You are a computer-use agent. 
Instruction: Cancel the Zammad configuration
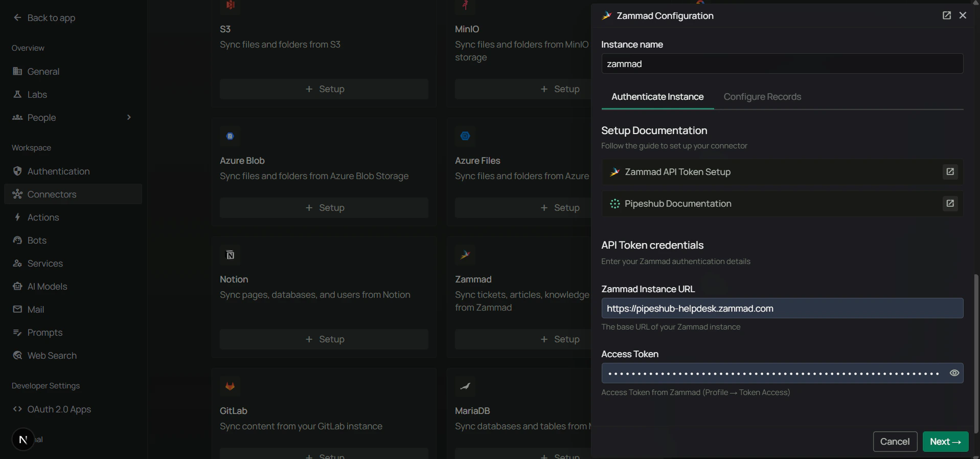pos(895,442)
